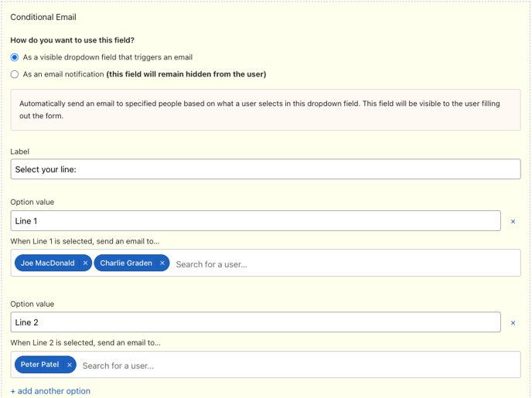Edit the Line 2 option value field

255,322
